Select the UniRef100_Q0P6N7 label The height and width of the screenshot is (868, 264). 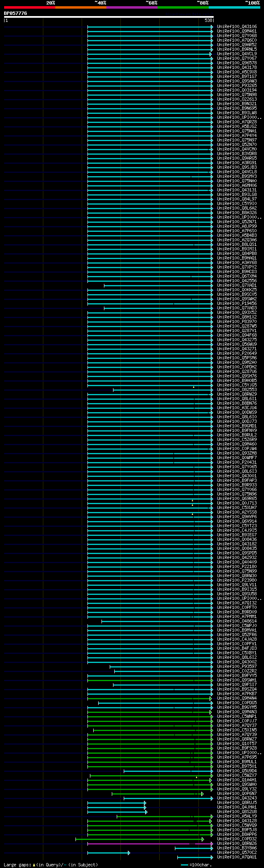237,794
